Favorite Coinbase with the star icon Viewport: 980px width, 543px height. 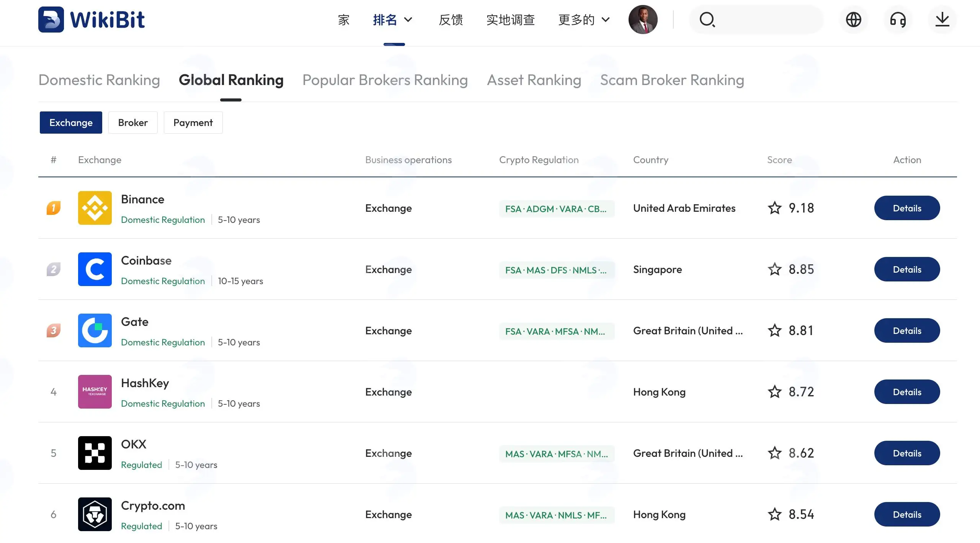tap(775, 269)
